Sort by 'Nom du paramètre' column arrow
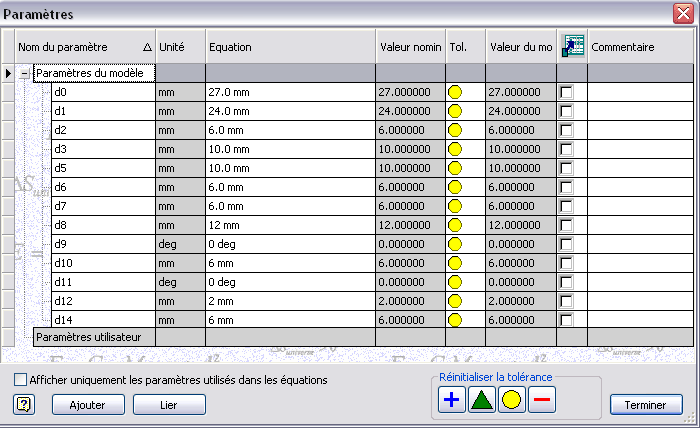The image size is (700, 428). (x=147, y=47)
